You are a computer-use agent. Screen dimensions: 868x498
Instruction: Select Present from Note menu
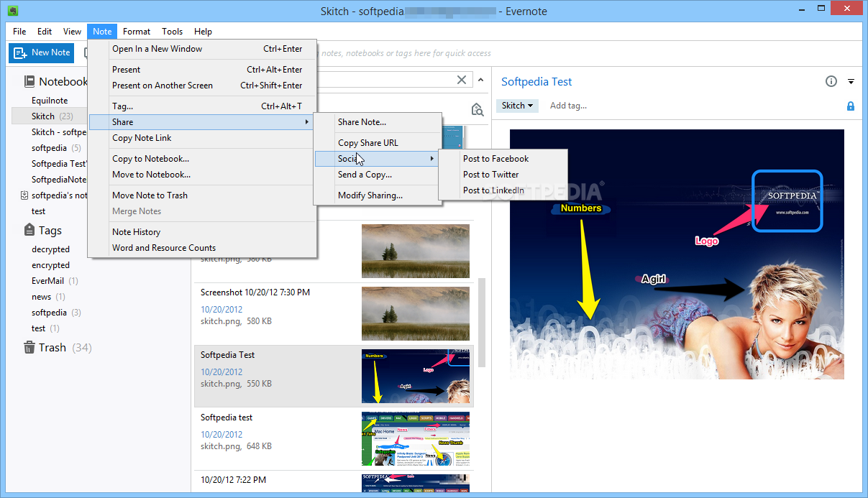(x=202, y=70)
